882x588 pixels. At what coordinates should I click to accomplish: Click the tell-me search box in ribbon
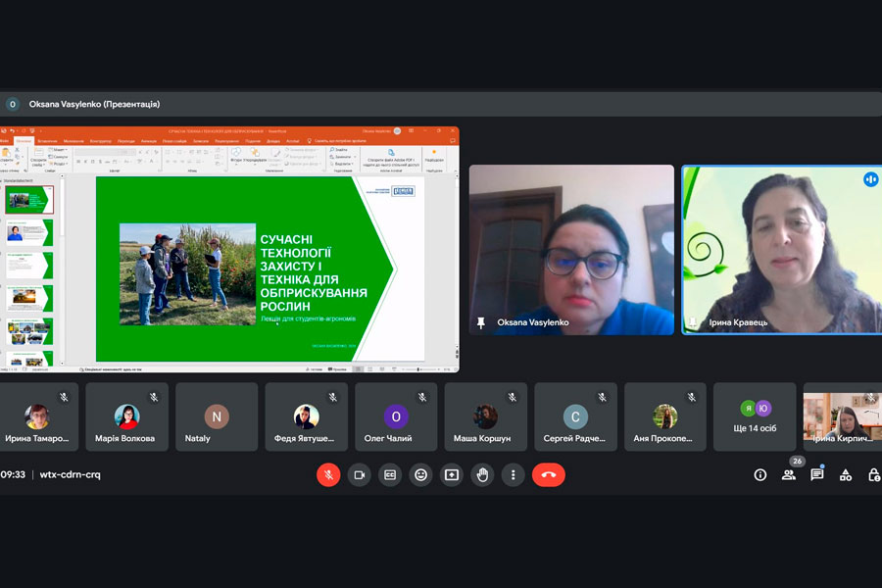click(x=336, y=141)
